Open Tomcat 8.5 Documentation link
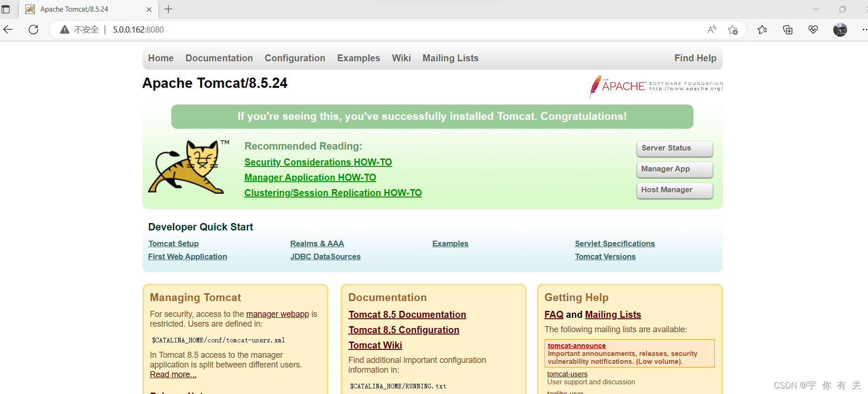 pos(407,315)
